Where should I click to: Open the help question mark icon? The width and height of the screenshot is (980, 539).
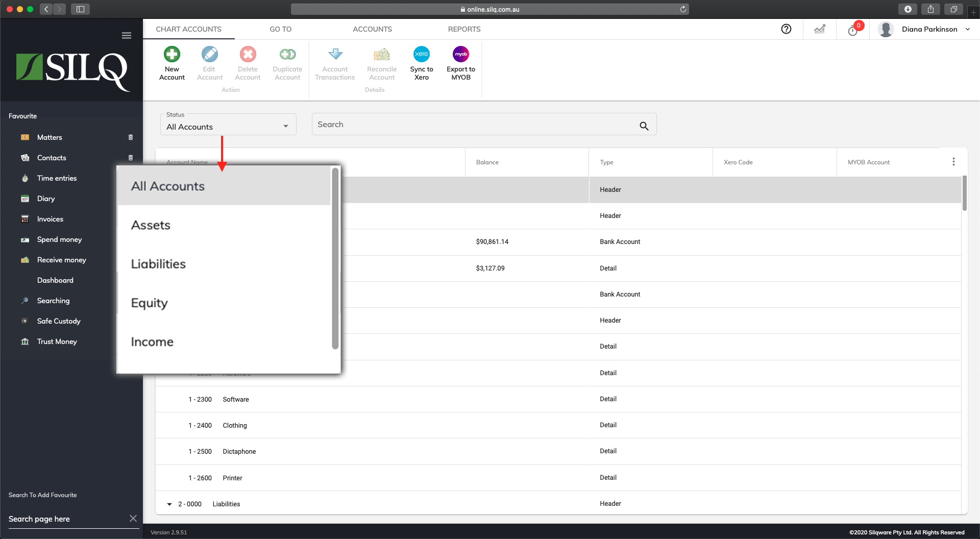pos(786,29)
